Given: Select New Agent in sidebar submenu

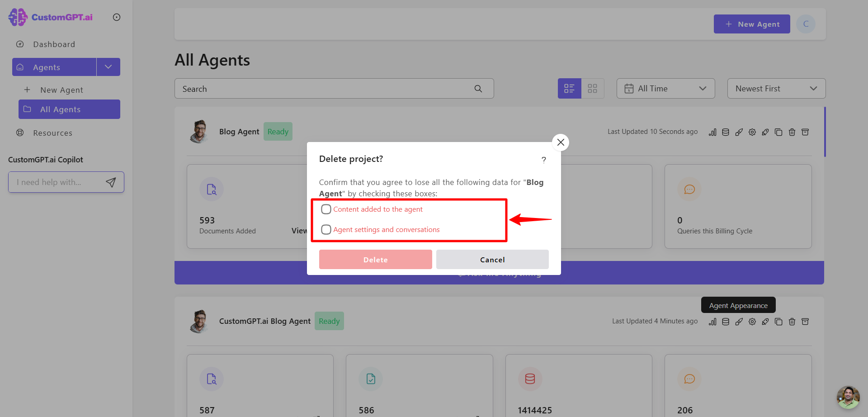Looking at the screenshot, I should (x=62, y=90).
